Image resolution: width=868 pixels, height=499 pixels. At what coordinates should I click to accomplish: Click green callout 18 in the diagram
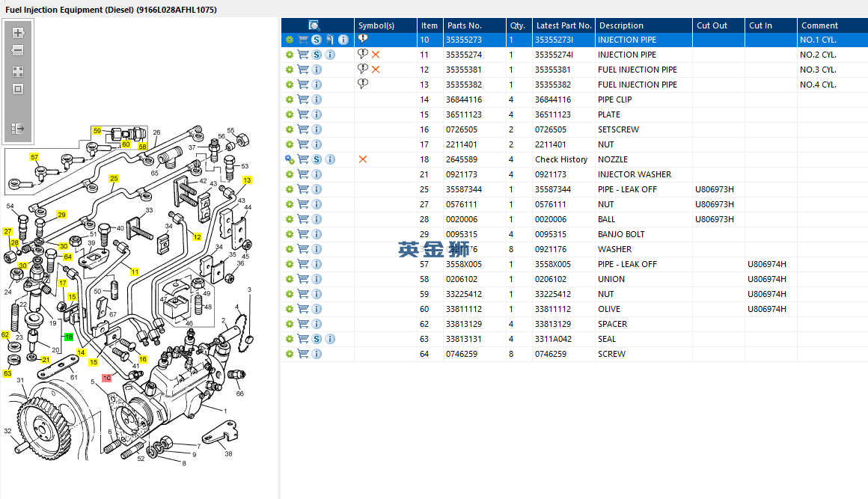[x=69, y=337]
